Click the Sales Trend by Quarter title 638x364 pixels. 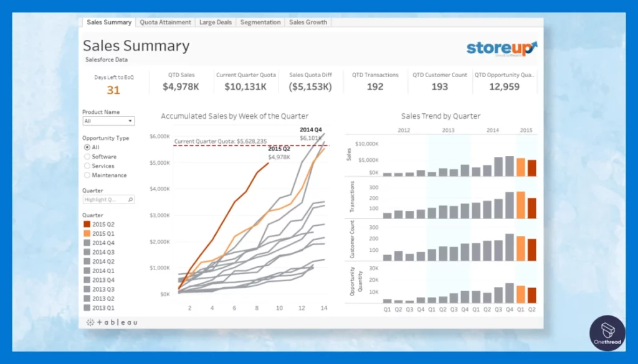click(x=440, y=116)
